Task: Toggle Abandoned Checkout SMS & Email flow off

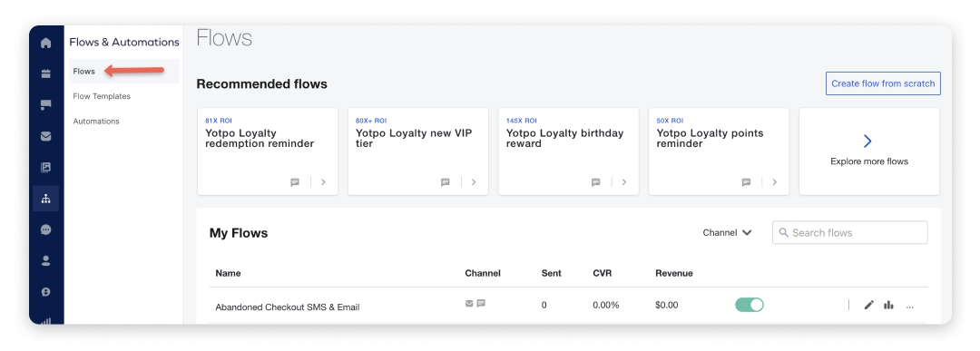Action: pyautogui.click(x=750, y=305)
